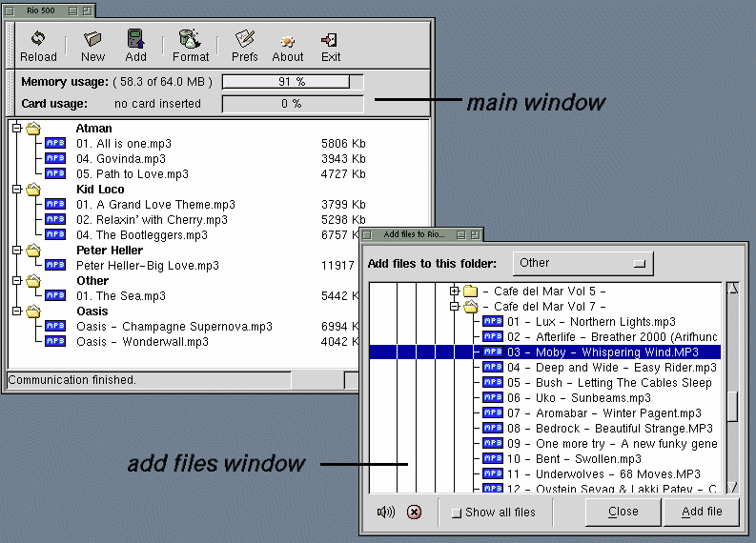This screenshot has width=756, height=543.
Task: Collapse the Oasis folder tree node
Action: click(17, 312)
